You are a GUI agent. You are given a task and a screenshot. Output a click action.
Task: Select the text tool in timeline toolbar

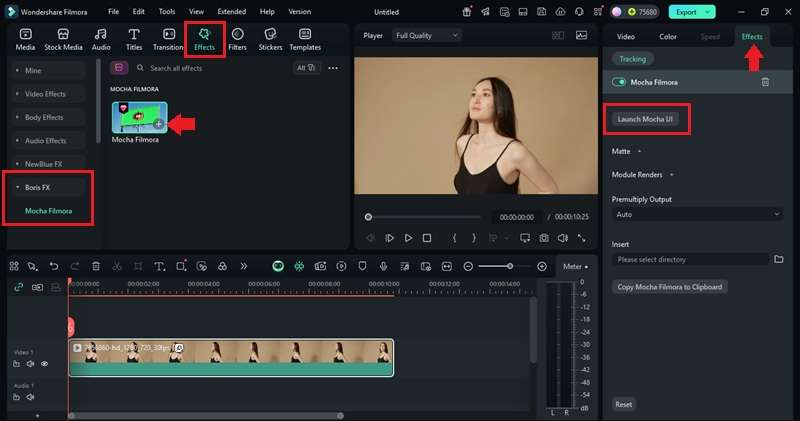pos(159,266)
